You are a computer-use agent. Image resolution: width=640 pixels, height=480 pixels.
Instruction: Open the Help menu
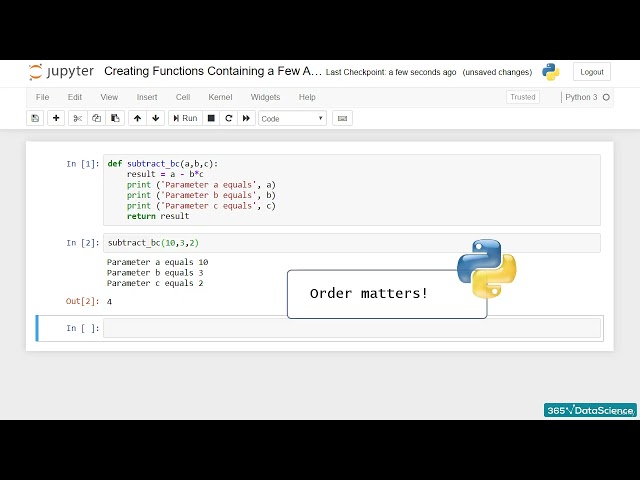pyautogui.click(x=307, y=97)
